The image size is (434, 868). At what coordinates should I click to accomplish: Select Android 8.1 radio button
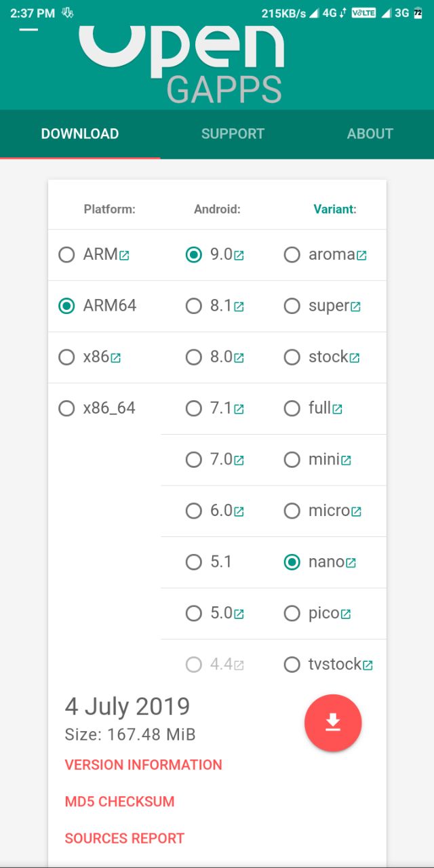[194, 307]
